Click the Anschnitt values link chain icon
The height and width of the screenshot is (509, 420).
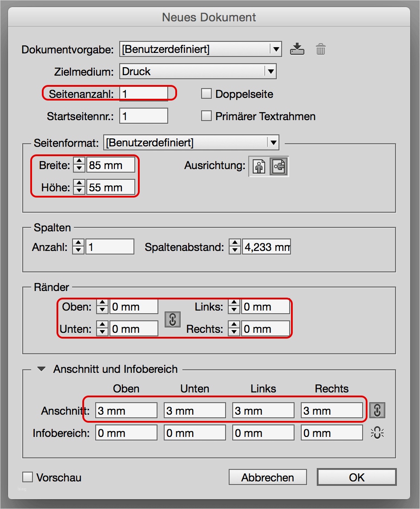377,410
